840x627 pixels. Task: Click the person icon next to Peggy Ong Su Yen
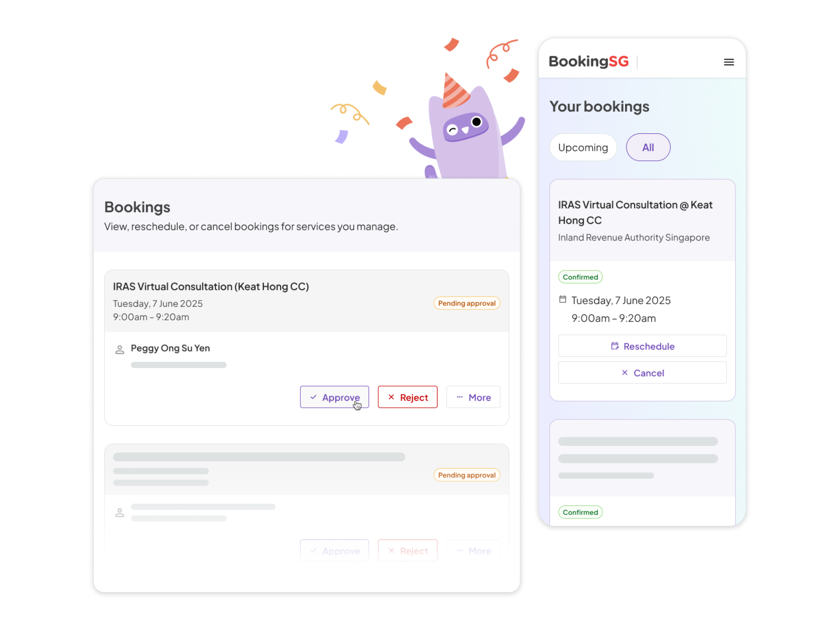click(119, 349)
